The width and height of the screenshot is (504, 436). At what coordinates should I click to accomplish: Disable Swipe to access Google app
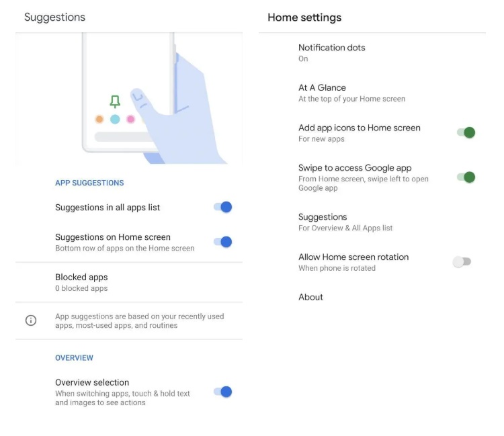coord(466,177)
